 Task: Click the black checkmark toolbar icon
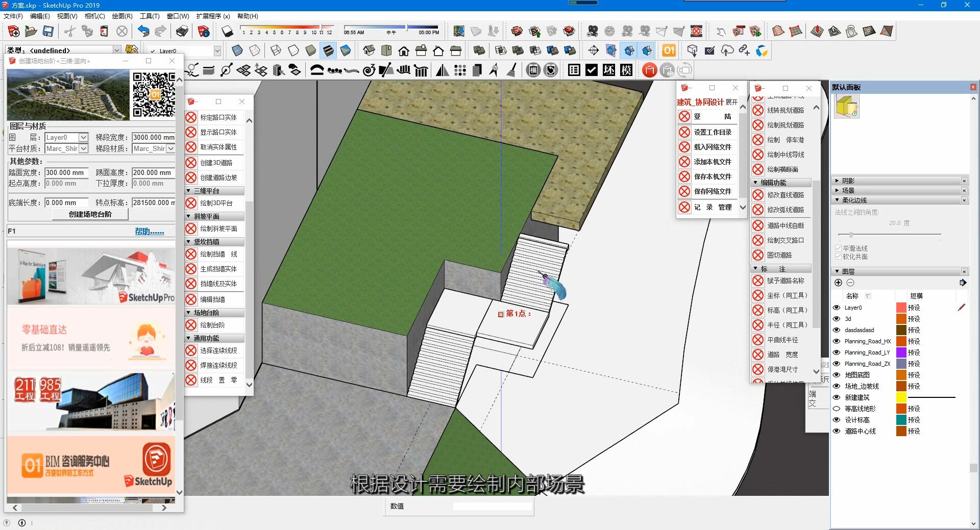[592, 70]
